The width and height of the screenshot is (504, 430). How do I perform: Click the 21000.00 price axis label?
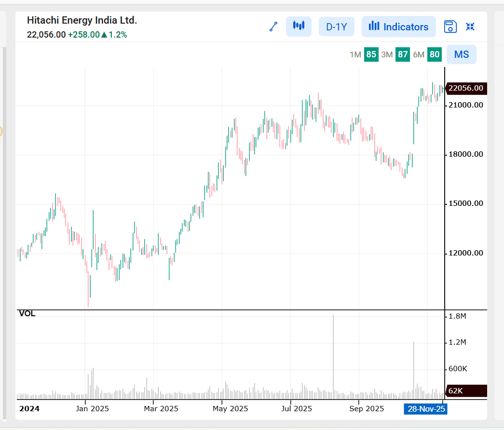pos(466,105)
